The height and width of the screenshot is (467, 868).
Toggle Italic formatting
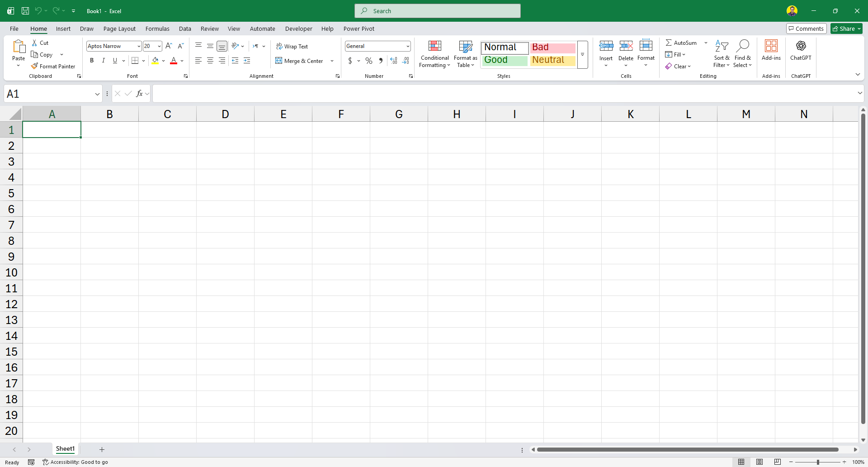click(x=103, y=60)
